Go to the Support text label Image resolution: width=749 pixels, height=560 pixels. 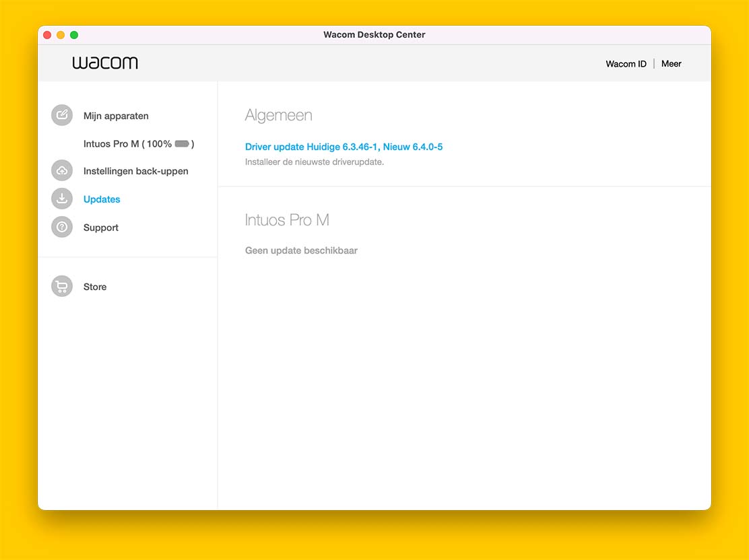pyautogui.click(x=101, y=228)
